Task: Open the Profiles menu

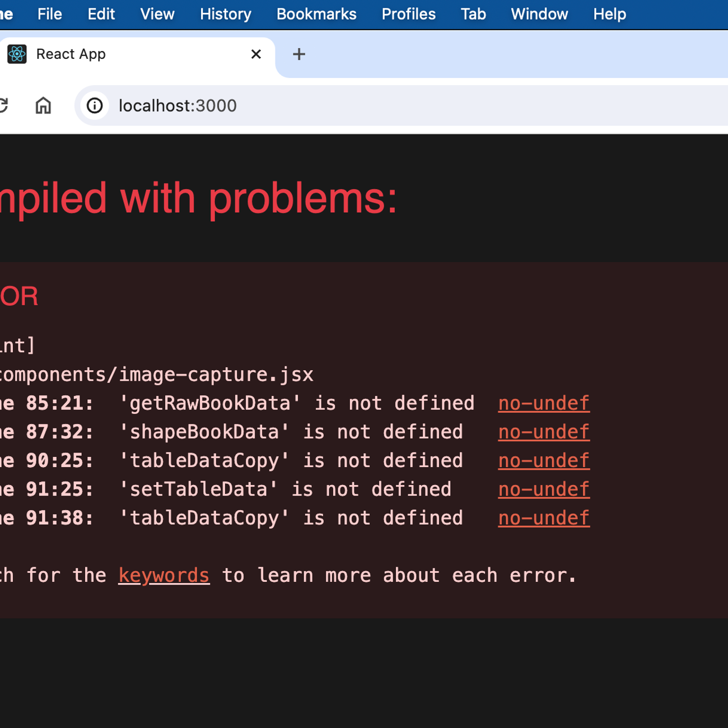Action: pyautogui.click(x=408, y=14)
